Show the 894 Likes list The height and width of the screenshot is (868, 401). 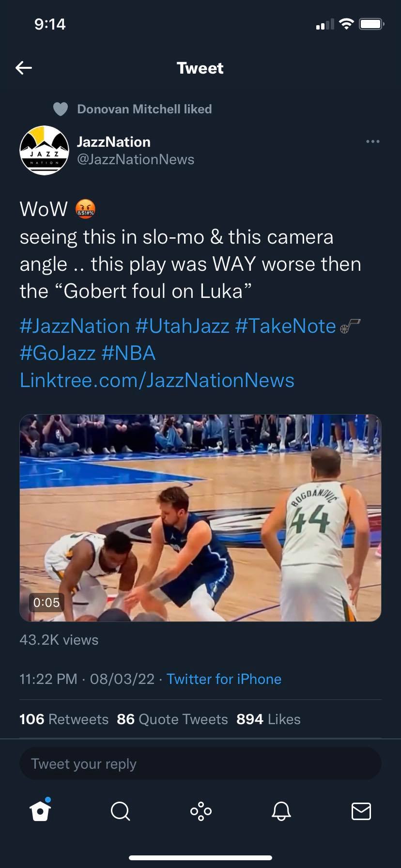point(268,719)
